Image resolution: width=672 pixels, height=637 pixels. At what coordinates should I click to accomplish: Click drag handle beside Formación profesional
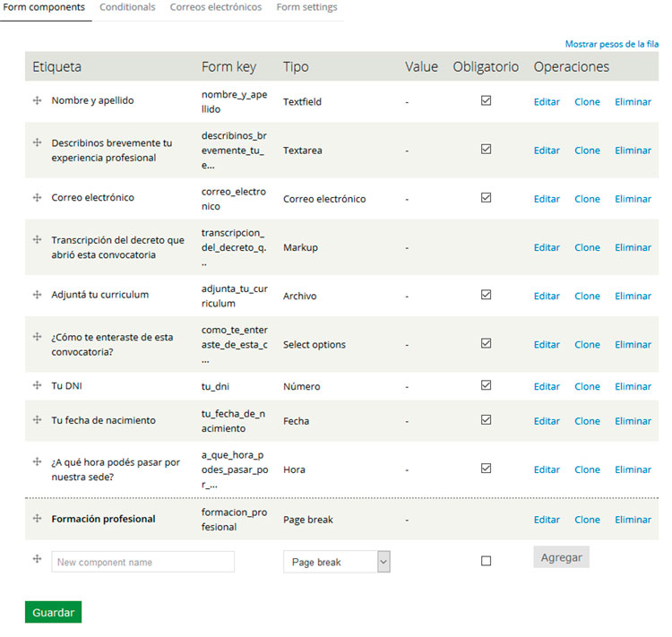coord(37,518)
